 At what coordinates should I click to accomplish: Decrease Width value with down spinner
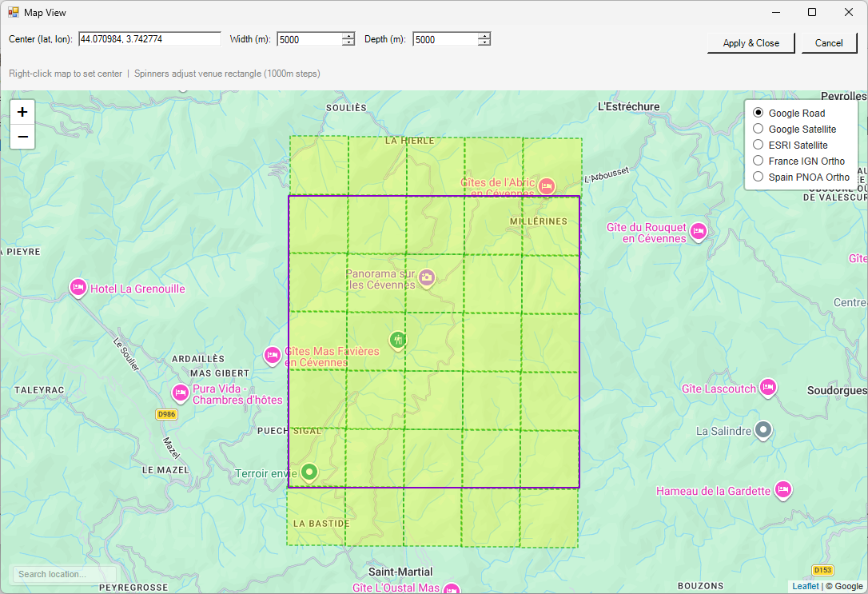pos(348,42)
